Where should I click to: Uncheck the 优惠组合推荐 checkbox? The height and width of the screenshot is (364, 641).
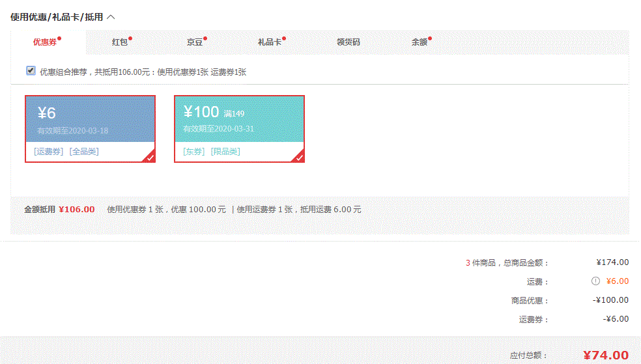click(31, 71)
